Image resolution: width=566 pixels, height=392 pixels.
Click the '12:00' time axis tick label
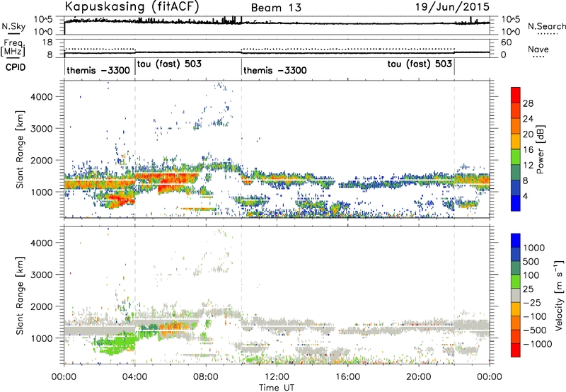pyautogui.click(x=277, y=376)
